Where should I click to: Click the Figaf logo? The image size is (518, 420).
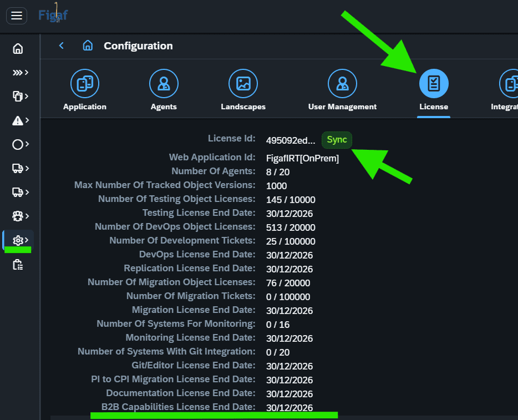[x=53, y=14]
